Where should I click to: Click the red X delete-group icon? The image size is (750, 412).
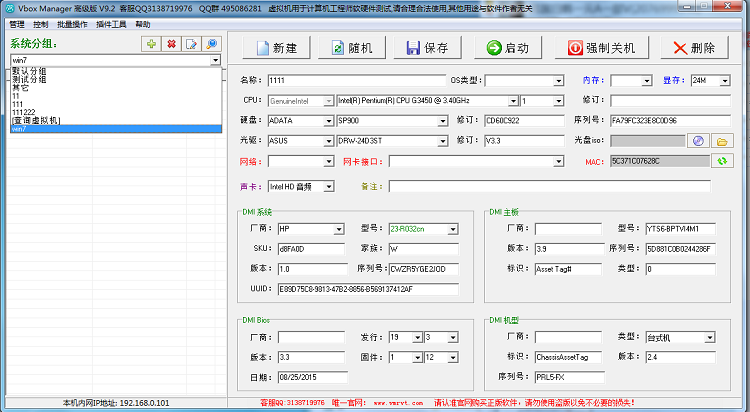click(171, 44)
